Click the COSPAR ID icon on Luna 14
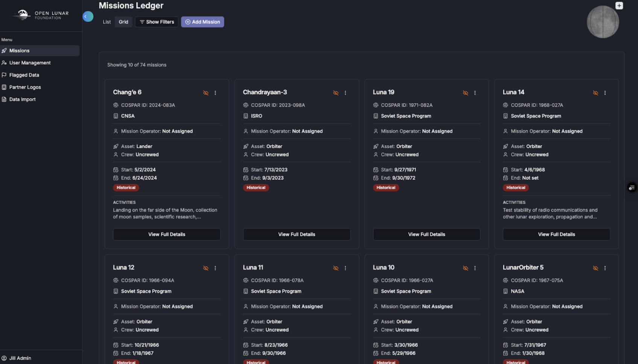 pos(506,105)
